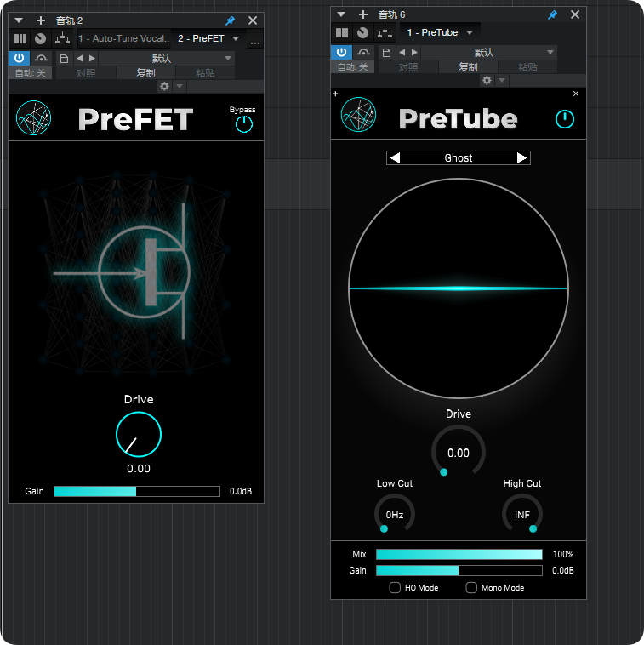Image resolution: width=644 pixels, height=645 pixels.
Task: Toggle the PreFET Bypass power button
Action: click(x=244, y=124)
